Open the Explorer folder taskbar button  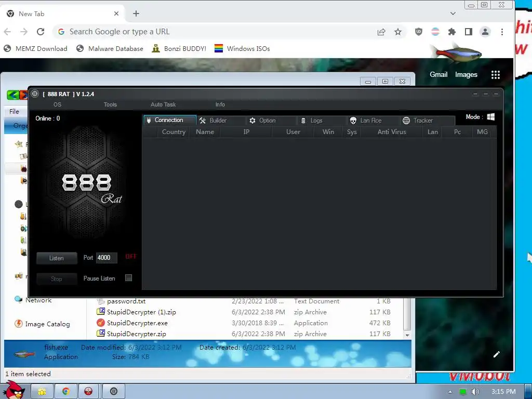(x=42, y=392)
